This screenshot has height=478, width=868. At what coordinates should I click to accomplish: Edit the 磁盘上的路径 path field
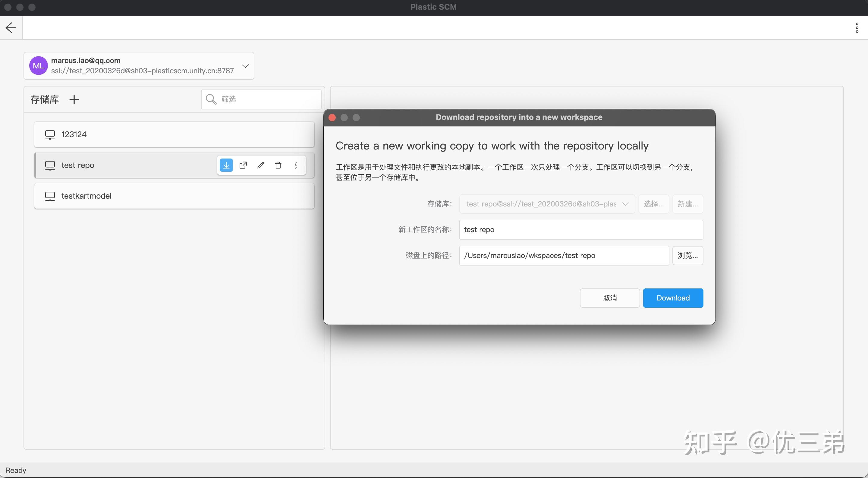pos(564,256)
